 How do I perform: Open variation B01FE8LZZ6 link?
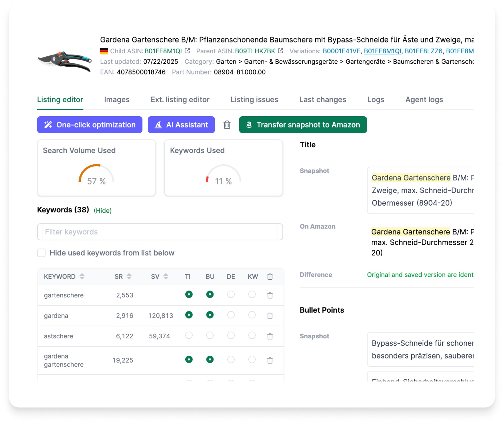(x=424, y=51)
